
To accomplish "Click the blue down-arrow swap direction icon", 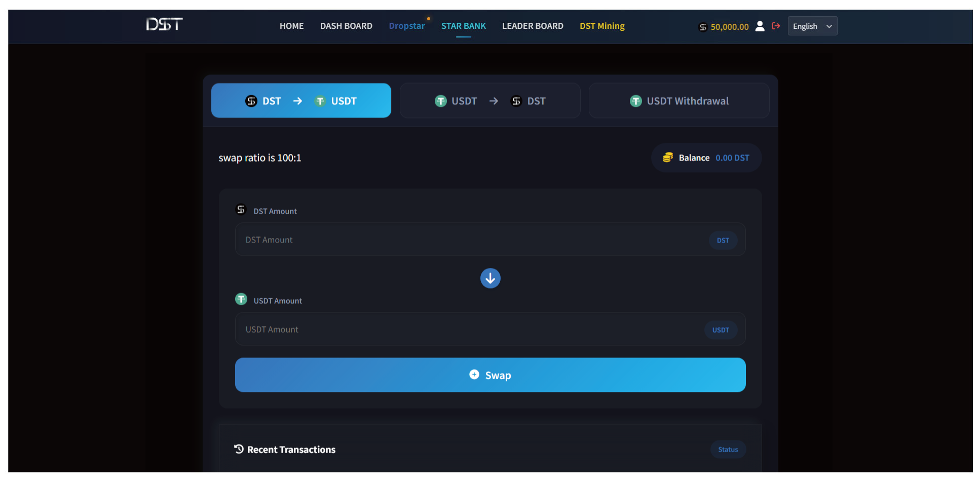I will [x=490, y=278].
